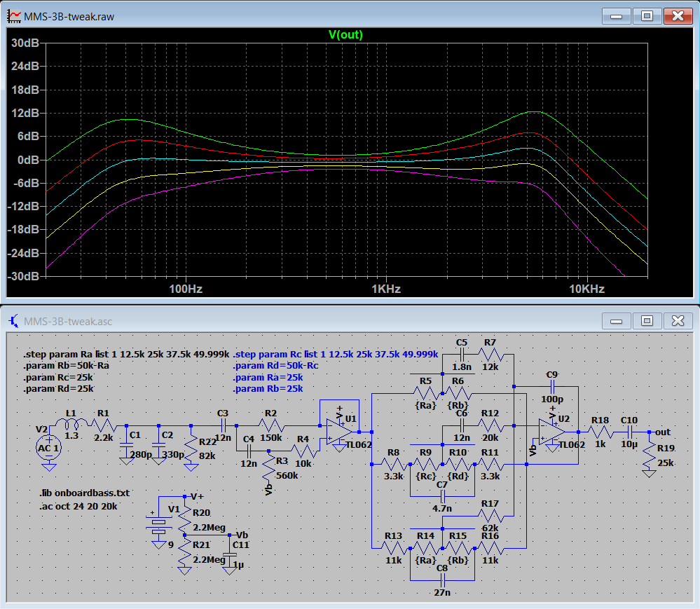The image size is (700, 609).
Task: Click resistor R5 symbol
Action: (426, 393)
